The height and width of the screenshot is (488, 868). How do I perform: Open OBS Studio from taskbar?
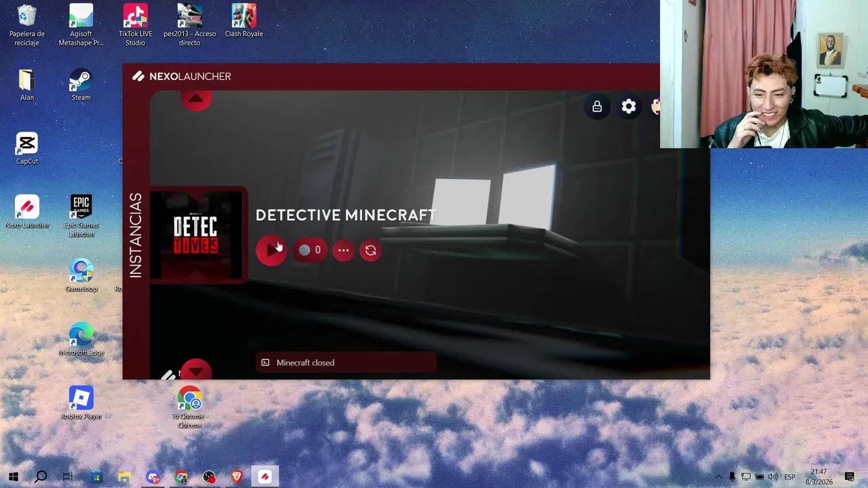[x=209, y=476]
